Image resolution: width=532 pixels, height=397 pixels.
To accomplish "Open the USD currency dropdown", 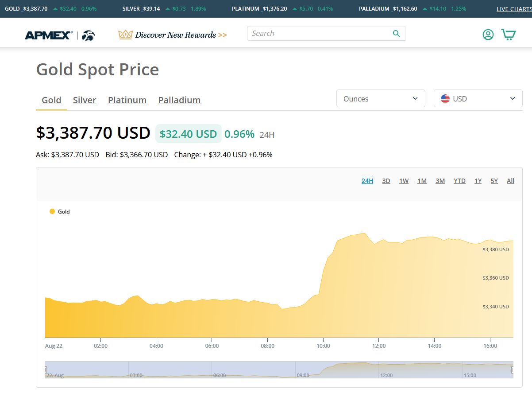I will coord(478,99).
